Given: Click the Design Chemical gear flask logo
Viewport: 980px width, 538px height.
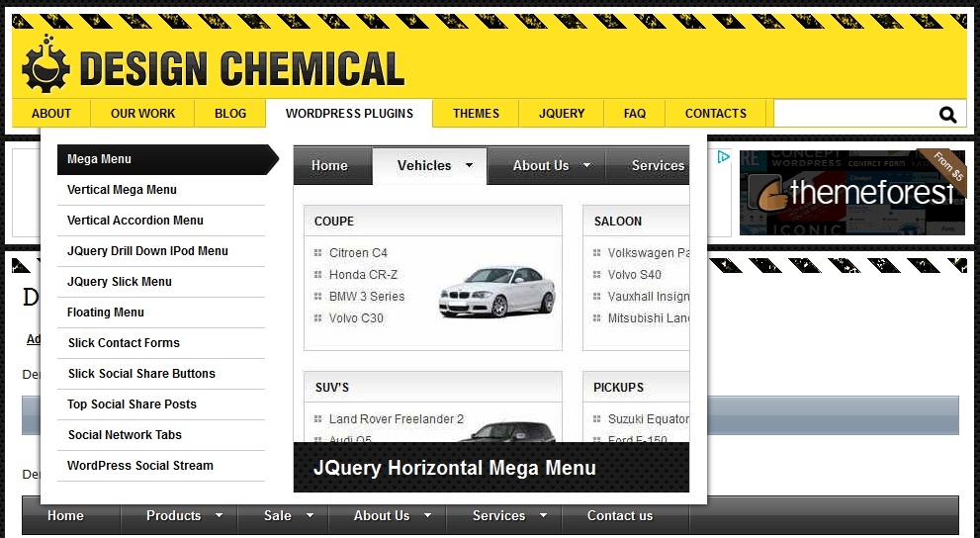Looking at the screenshot, I should point(45,63).
